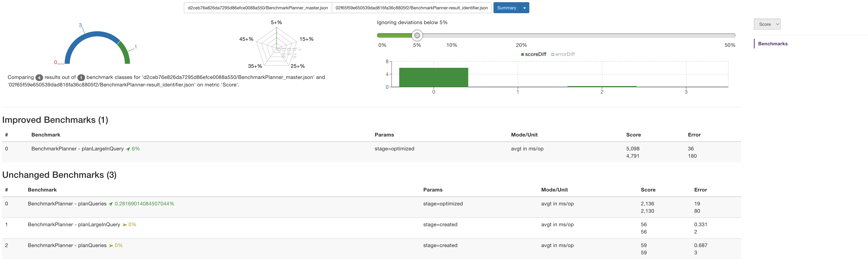Click the green improvement arrow beside 6%

click(128, 149)
